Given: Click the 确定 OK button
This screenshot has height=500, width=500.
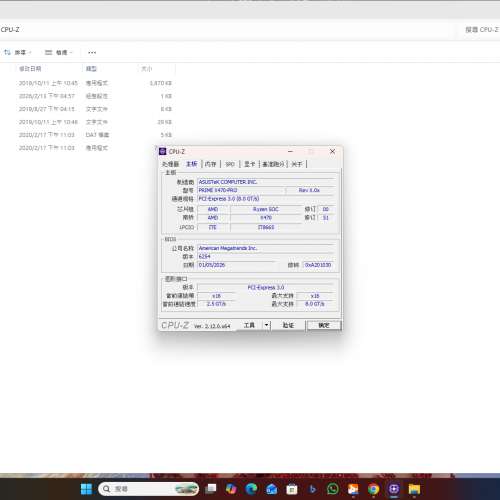Looking at the screenshot, I should 324,325.
